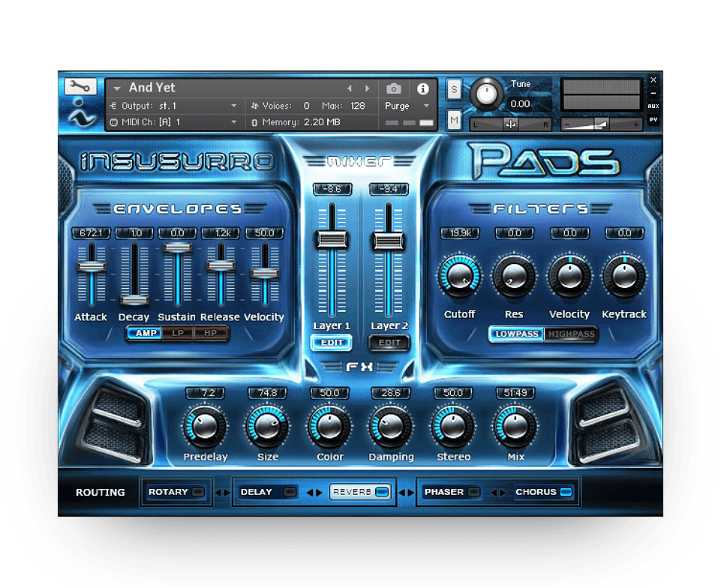Solo the instrument with S button
Image resolution: width=721 pixels, height=588 pixels.
tap(454, 89)
